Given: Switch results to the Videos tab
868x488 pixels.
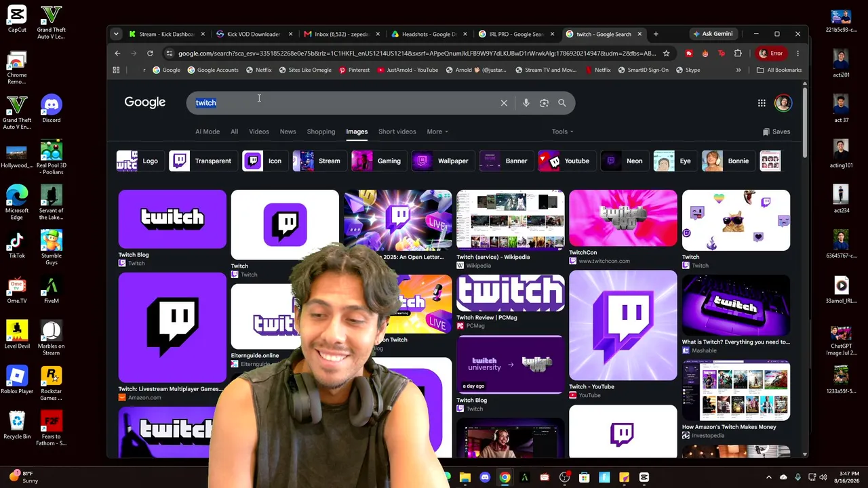Looking at the screenshot, I should 259,131.
